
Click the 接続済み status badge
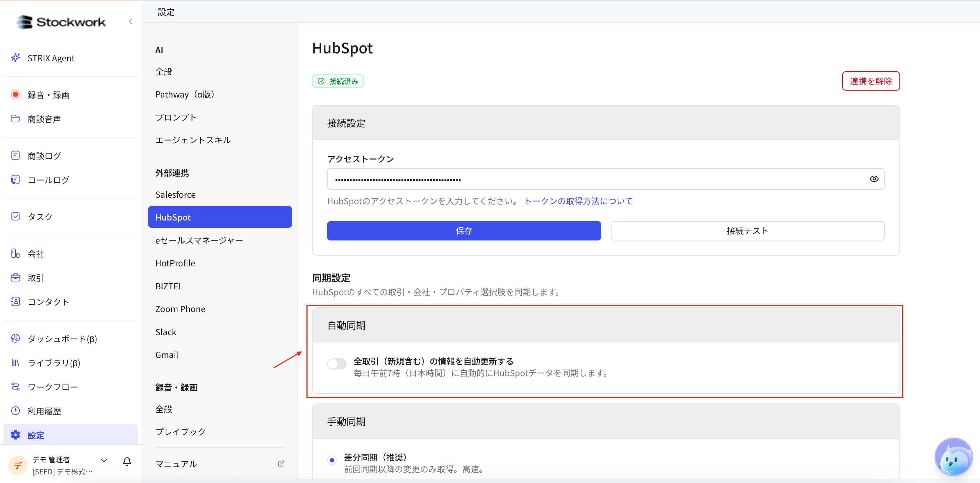[x=338, y=81]
